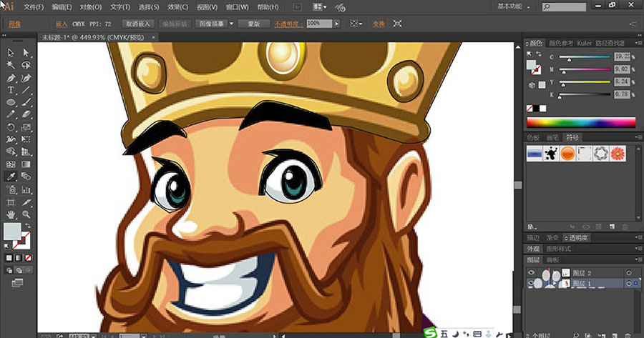Click 变换 transform link
644x338 pixels.
(x=379, y=24)
